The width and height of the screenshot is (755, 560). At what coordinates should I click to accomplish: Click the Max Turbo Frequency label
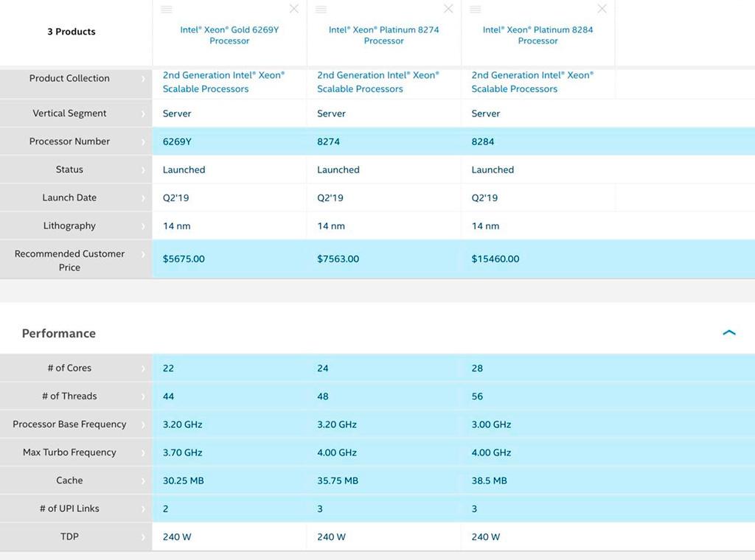(x=69, y=452)
